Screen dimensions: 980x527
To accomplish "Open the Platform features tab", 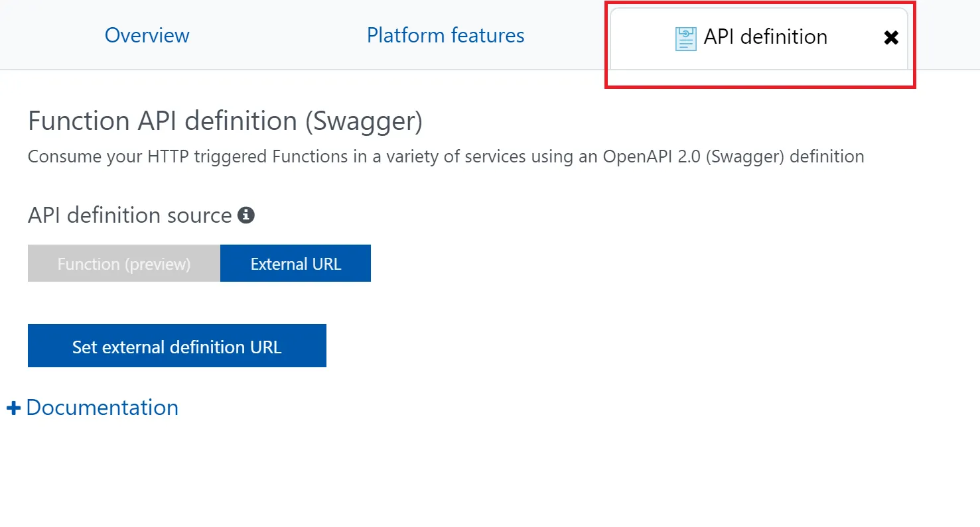I will pyautogui.click(x=445, y=35).
